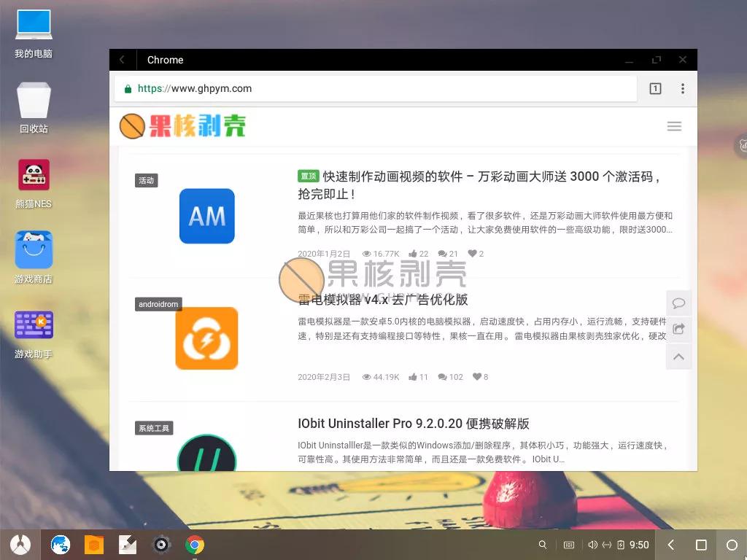The image size is (747, 560).
Task: Open the 游戏商店 desktop app
Action: [34, 250]
